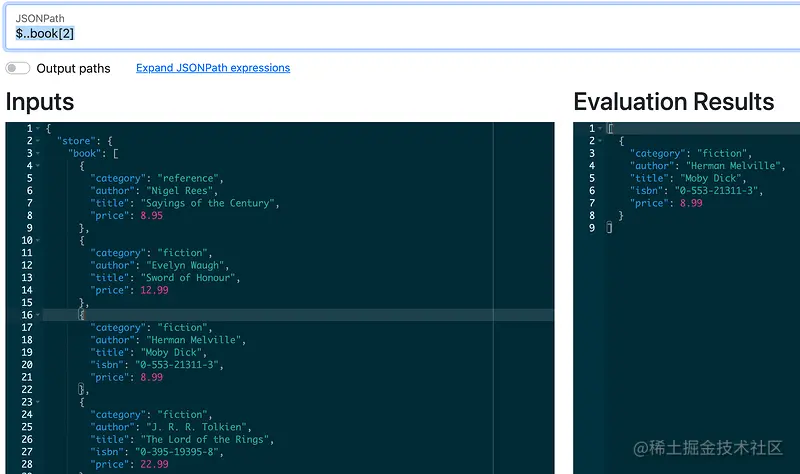
Task: Toggle the Output paths switch
Action: 18,68
